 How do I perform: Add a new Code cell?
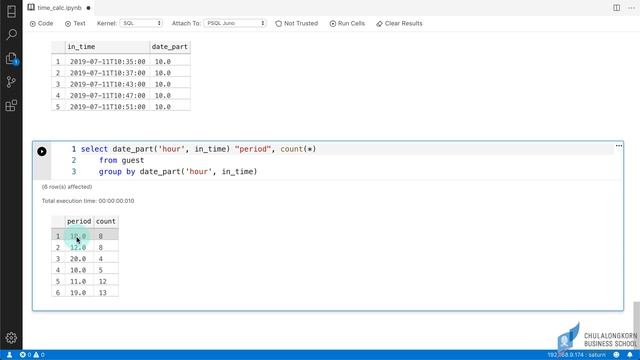click(x=41, y=24)
